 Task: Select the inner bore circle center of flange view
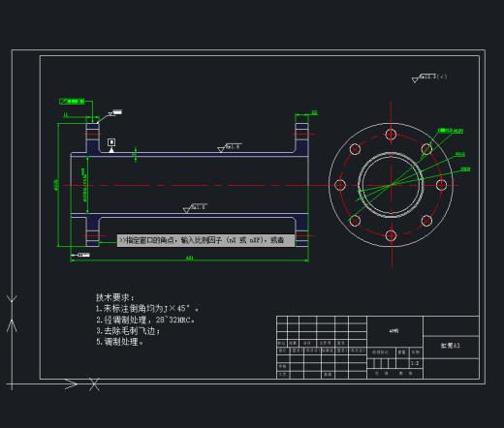point(392,185)
